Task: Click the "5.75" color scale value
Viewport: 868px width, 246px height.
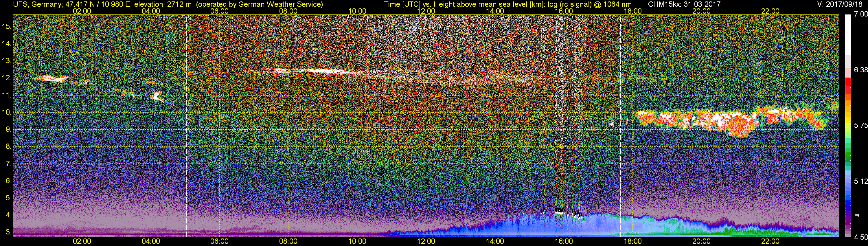Action: click(x=861, y=125)
